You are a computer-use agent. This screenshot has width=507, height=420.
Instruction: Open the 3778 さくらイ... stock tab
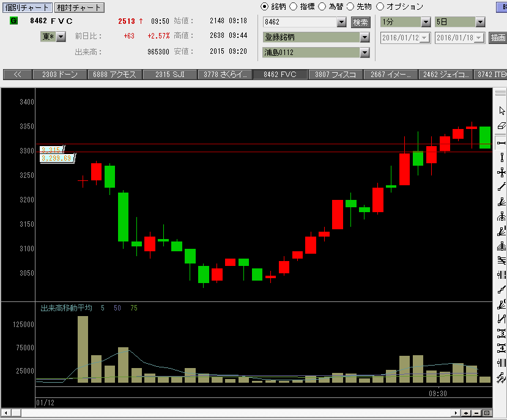pyautogui.click(x=225, y=75)
